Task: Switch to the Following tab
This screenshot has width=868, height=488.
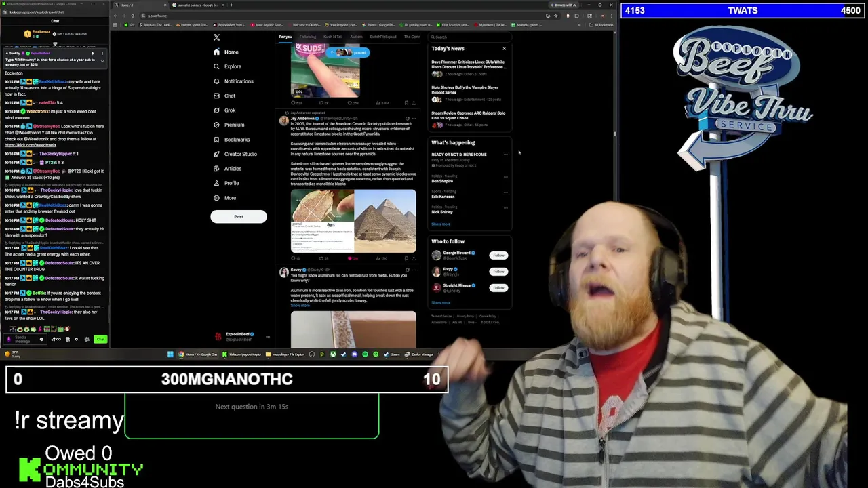Action: [308, 37]
